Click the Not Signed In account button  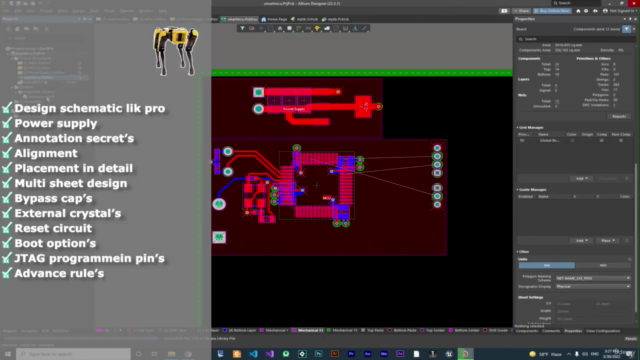point(620,11)
